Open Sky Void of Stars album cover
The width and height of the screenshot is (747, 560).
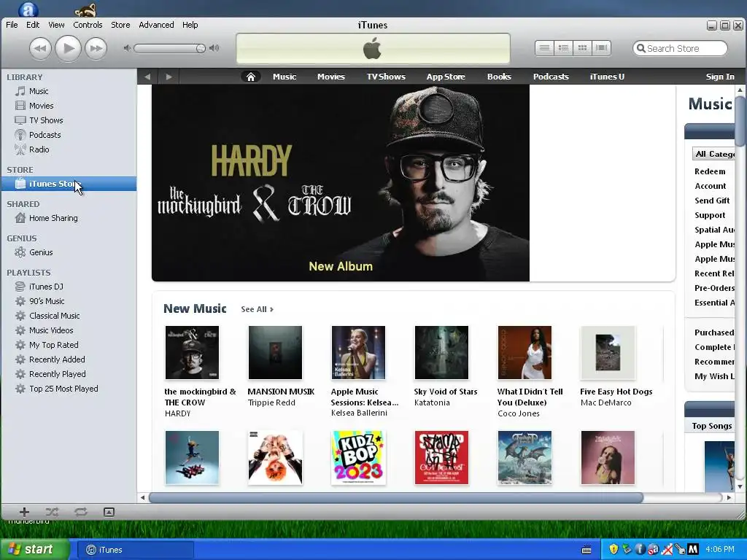(x=441, y=353)
